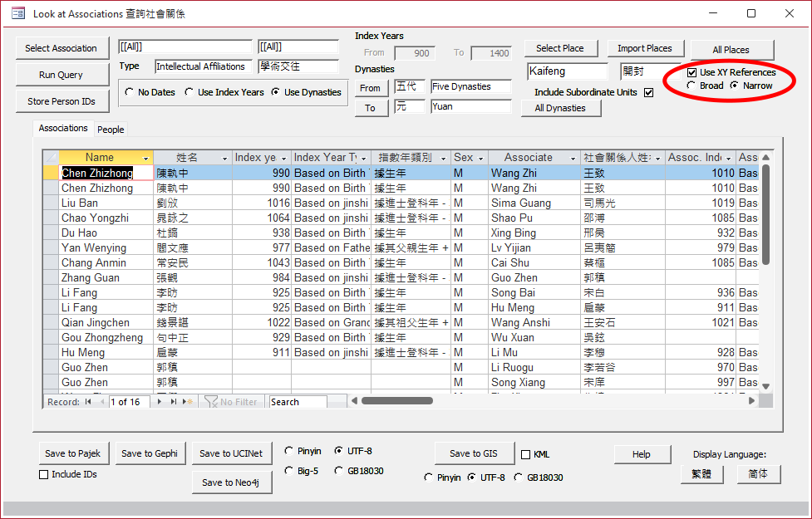812x519 pixels.
Task: Click the new blank record icon
Action: [188, 402]
